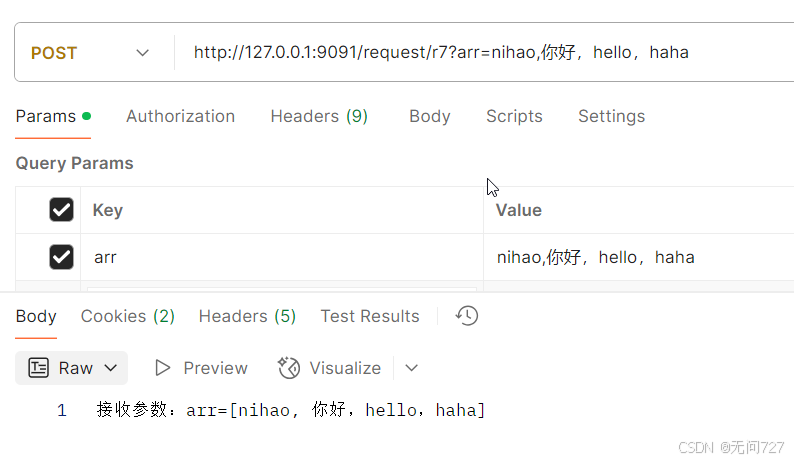Click the response line 1 text

pos(291,409)
